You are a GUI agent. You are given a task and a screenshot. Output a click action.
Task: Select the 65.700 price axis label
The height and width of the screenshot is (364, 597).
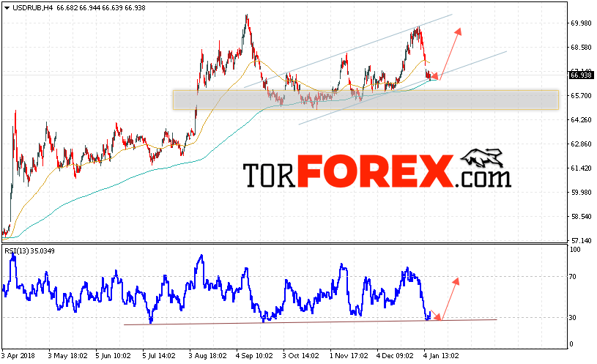(581, 95)
